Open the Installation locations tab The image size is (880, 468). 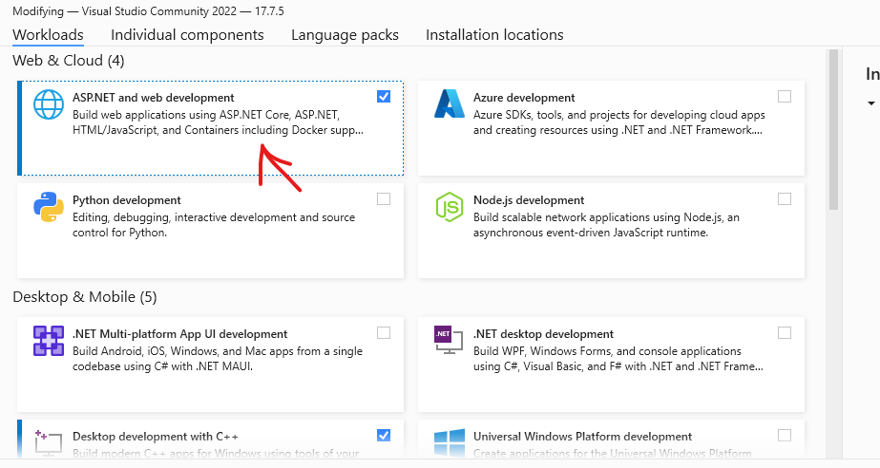coord(494,35)
